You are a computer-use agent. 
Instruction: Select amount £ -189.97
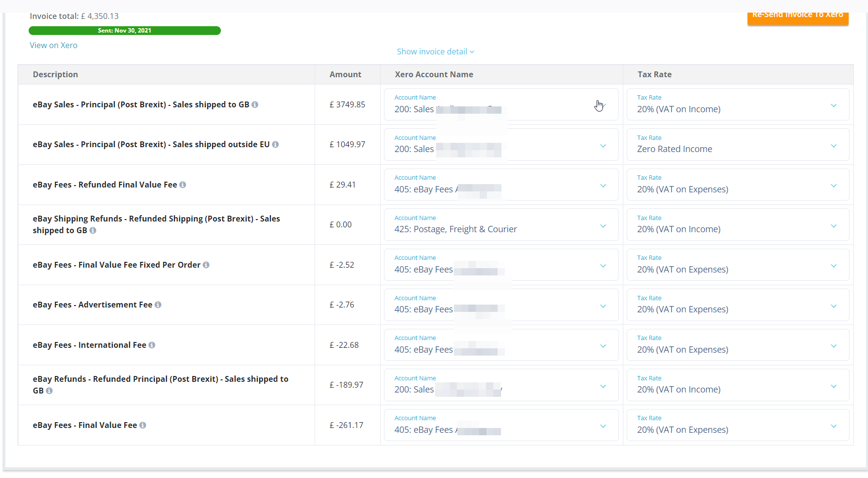point(346,385)
